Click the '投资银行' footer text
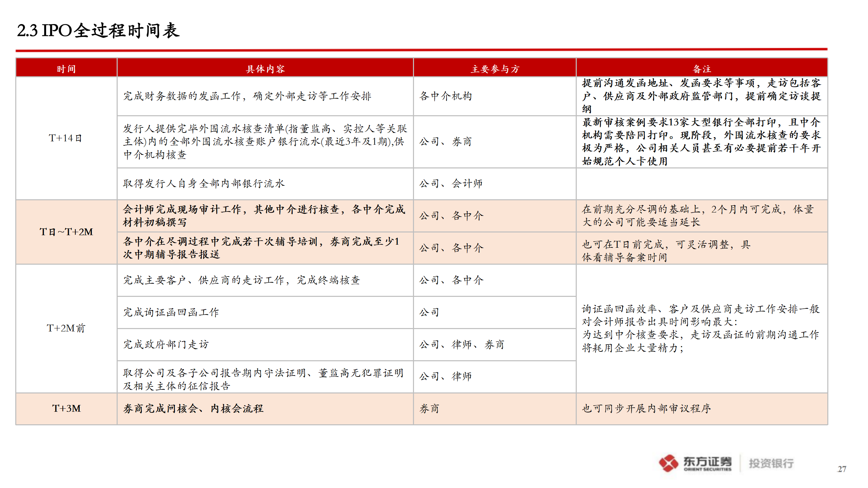868x488 pixels. point(771,463)
